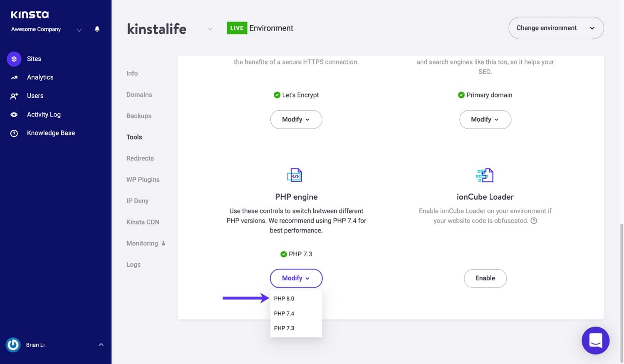Open the notifications bell
This screenshot has height=364, width=624.
pos(97,29)
